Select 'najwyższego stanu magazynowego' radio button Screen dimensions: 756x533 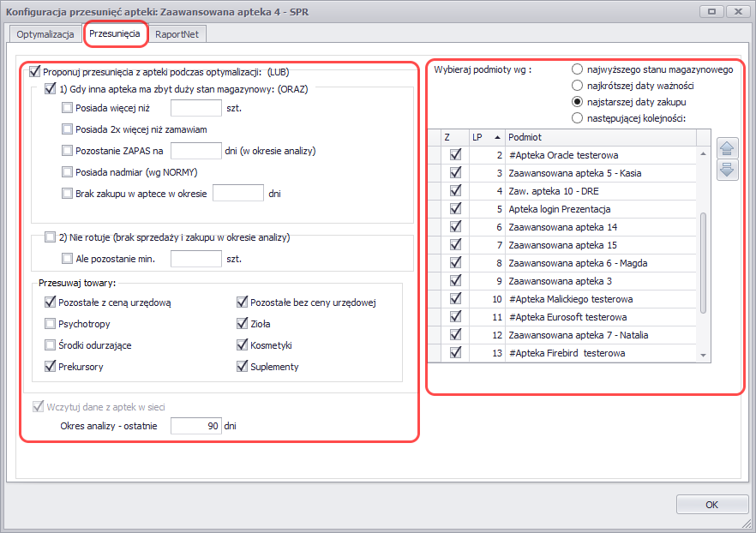[578, 69]
